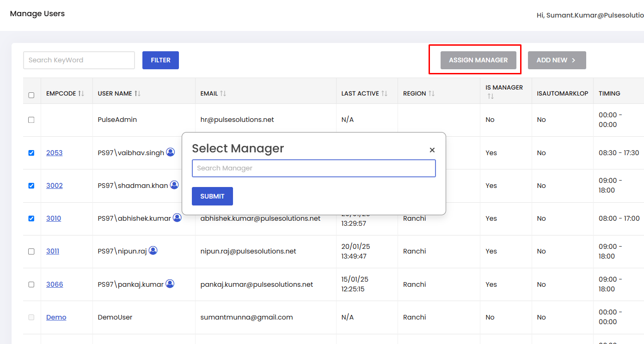
Task: Sort by EMPCODE column arrows
Action: [x=81, y=93]
